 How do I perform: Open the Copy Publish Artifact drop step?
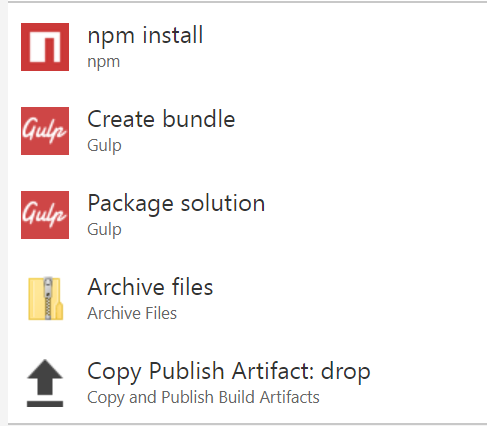click(x=247, y=383)
